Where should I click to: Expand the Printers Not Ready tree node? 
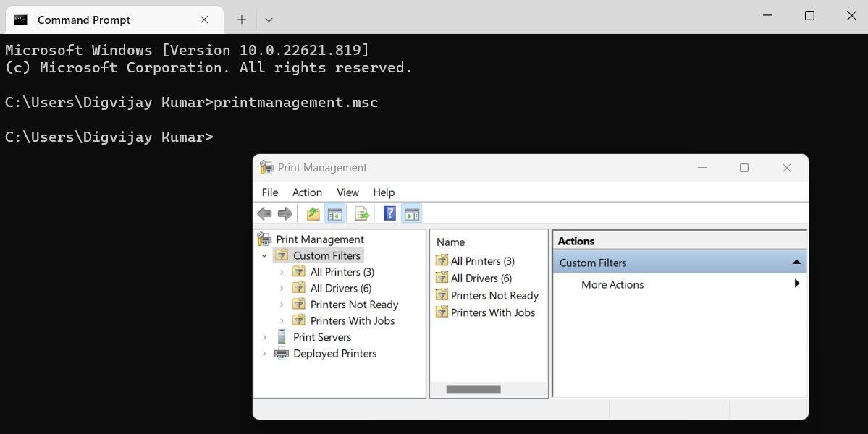282,305
